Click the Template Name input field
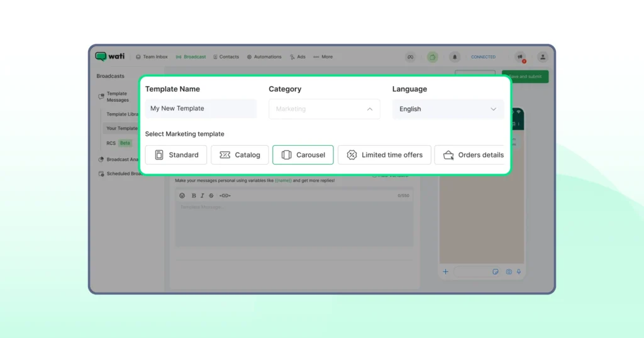The height and width of the screenshot is (338, 644). coord(201,109)
